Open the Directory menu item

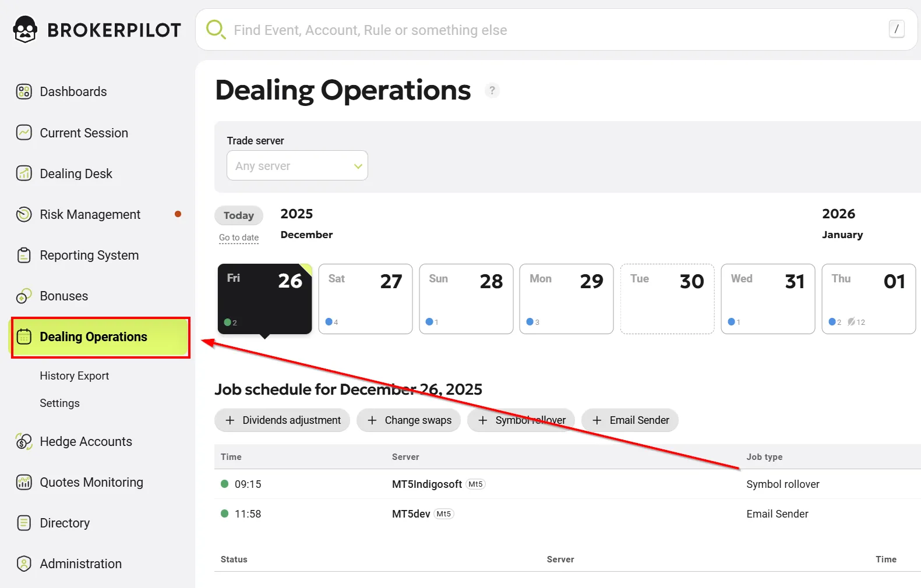click(65, 523)
